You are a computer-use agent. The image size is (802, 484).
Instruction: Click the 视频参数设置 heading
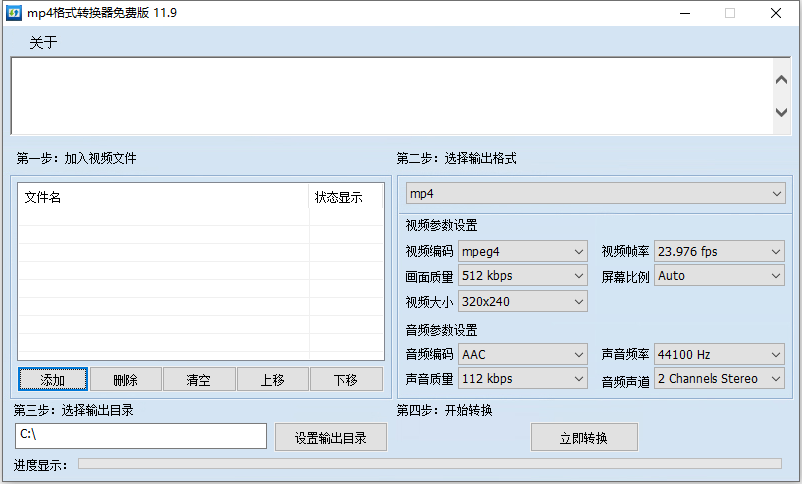pos(441,225)
